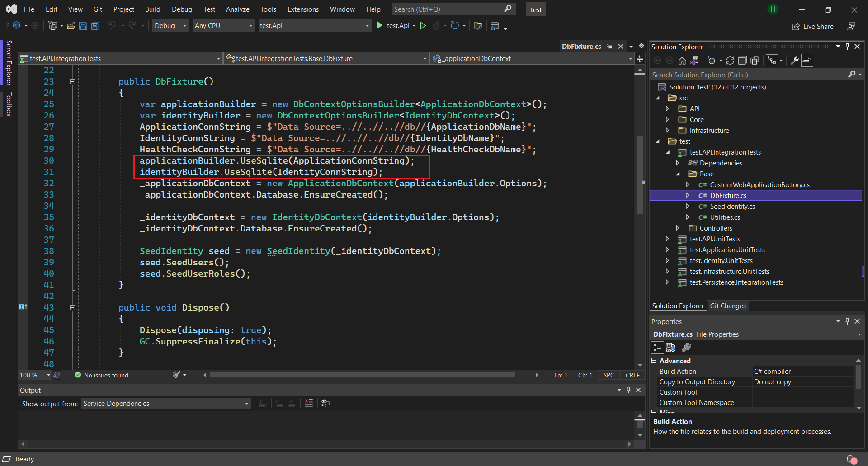The height and width of the screenshot is (466, 868).
Task: Expand the Controllers folder node
Action: click(x=678, y=228)
